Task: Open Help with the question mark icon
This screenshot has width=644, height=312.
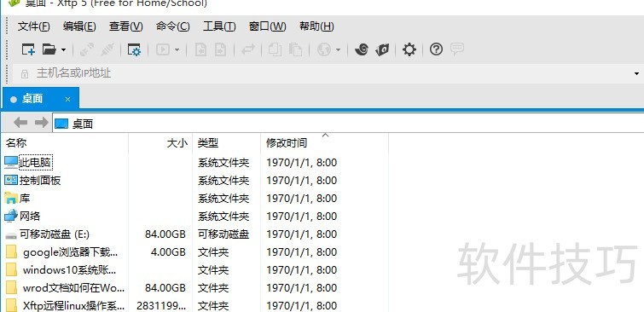Action: coord(436,49)
